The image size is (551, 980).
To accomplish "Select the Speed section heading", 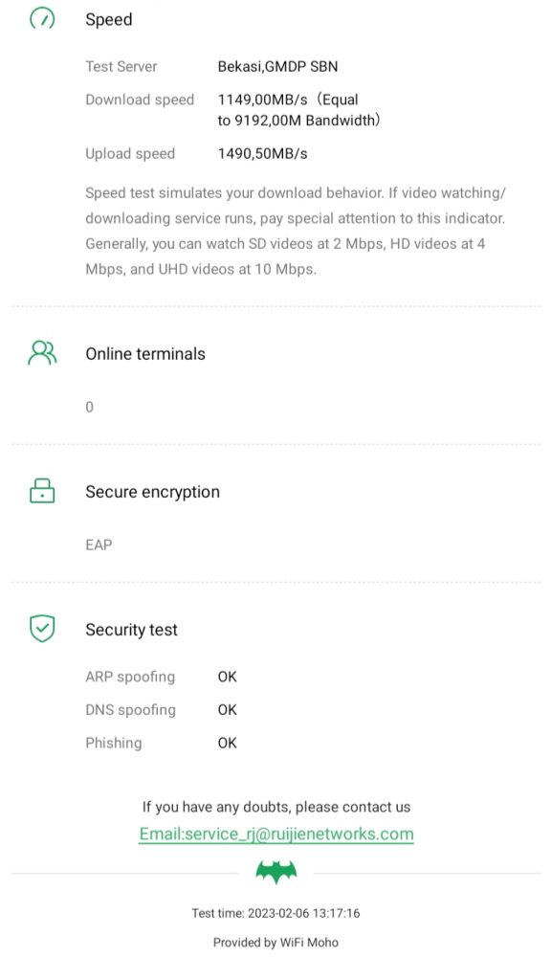I will click(109, 19).
